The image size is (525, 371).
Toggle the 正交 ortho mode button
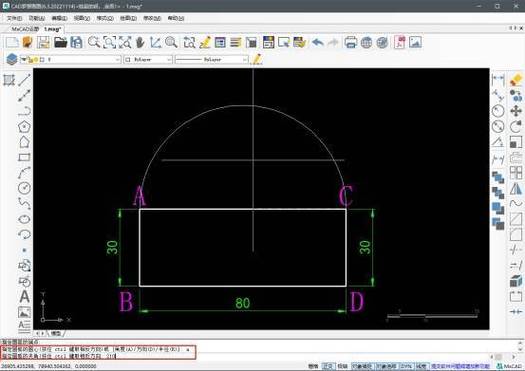pyautogui.click(x=327, y=366)
